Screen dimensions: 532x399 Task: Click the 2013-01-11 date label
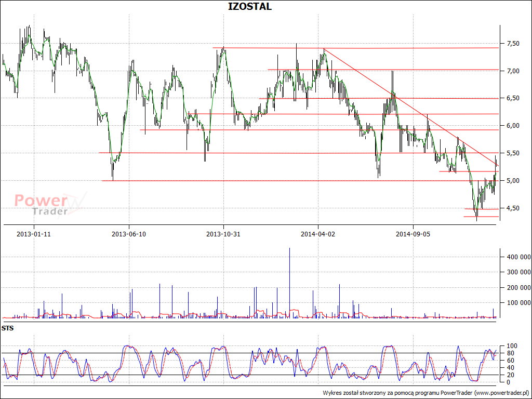34,234
